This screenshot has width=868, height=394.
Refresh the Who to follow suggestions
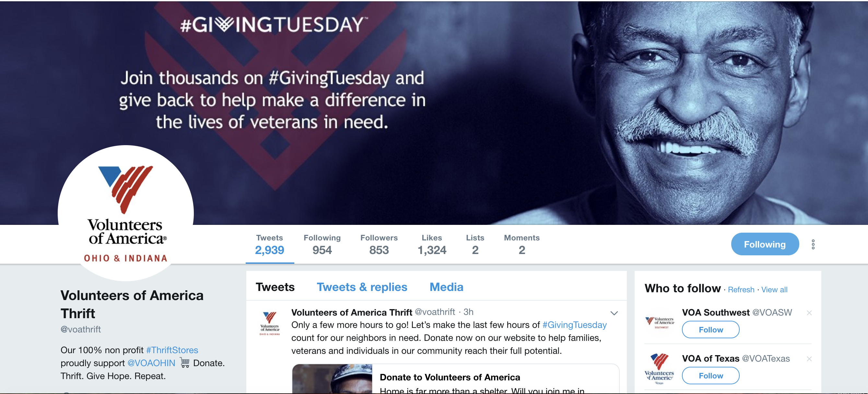[741, 290]
